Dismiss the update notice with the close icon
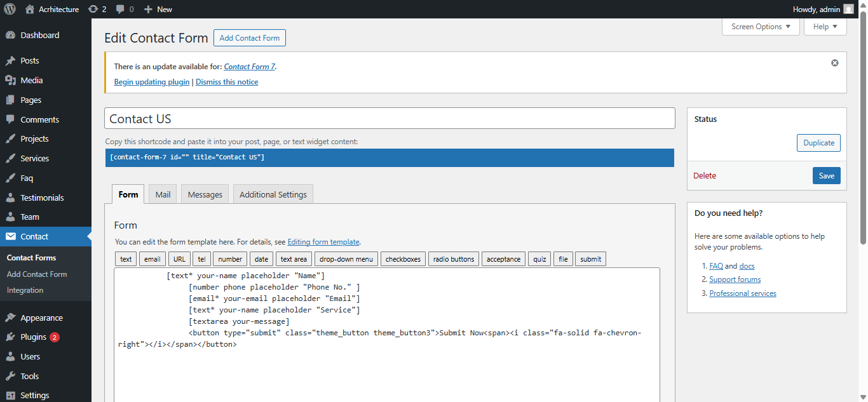 tap(835, 63)
